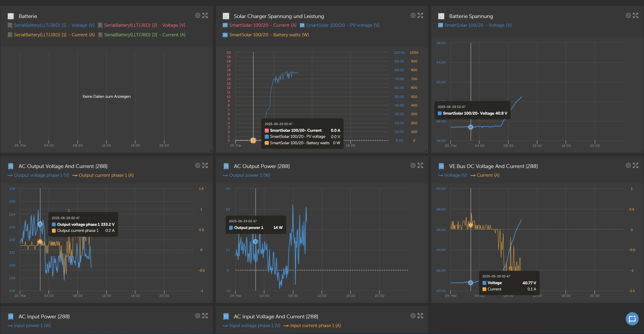
Task: Click the VE.Bus DC Voltage device icon
Action: pyautogui.click(x=441, y=166)
